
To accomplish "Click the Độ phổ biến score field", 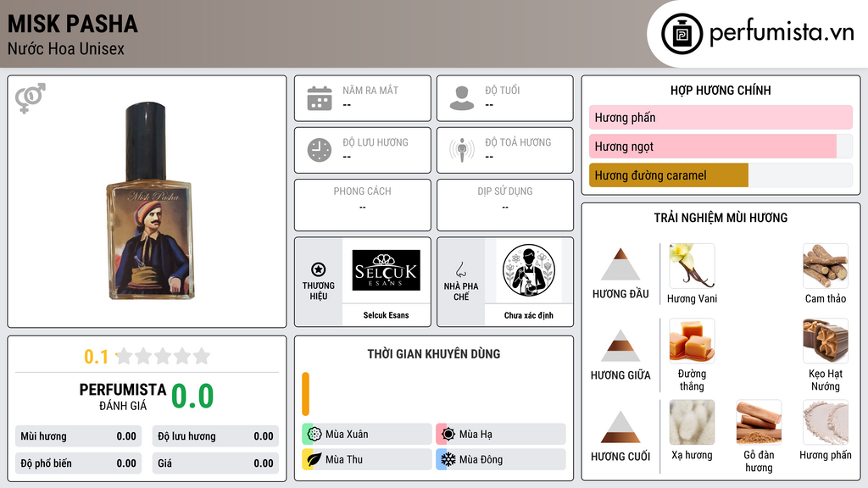I will click(78, 463).
